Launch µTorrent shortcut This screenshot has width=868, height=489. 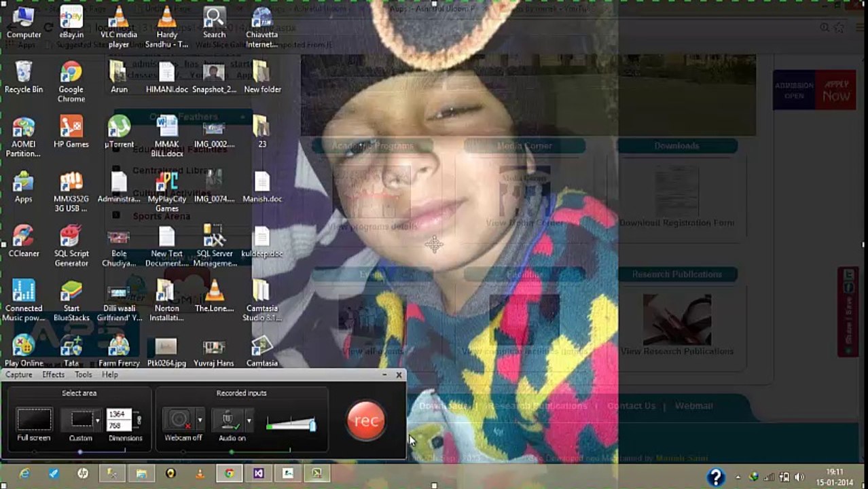pos(119,132)
